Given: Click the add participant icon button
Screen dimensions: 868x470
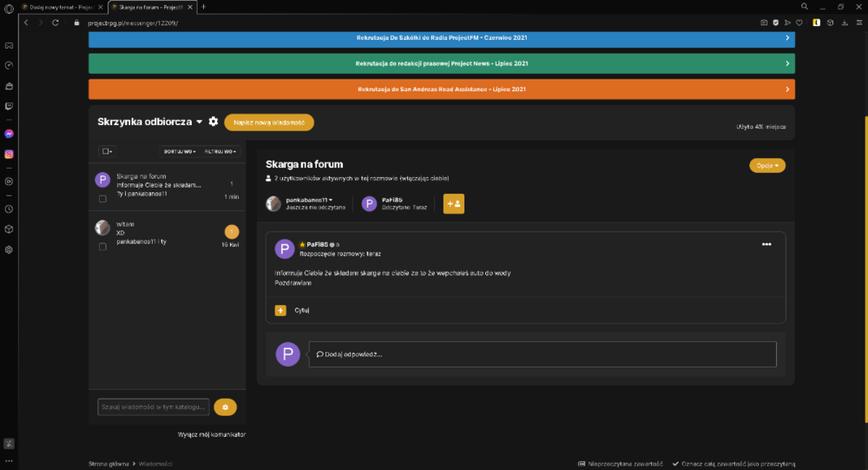Looking at the screenshot, I should 453,203.
